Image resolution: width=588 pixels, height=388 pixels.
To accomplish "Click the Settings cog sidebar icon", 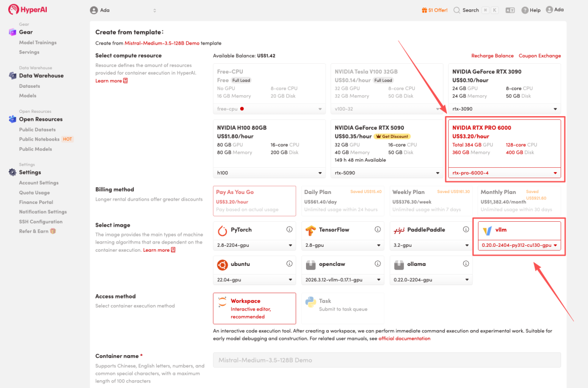I will point(13,172).
